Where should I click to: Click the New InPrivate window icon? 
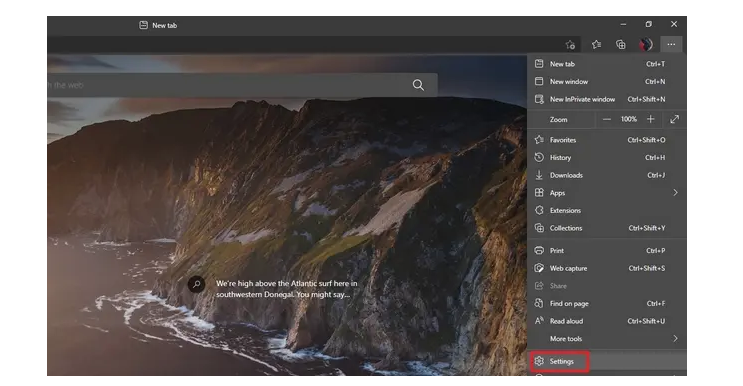click(539, 99)
